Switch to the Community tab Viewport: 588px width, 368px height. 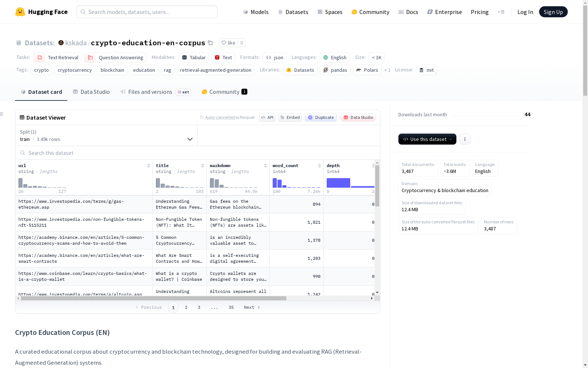[224, 92]
